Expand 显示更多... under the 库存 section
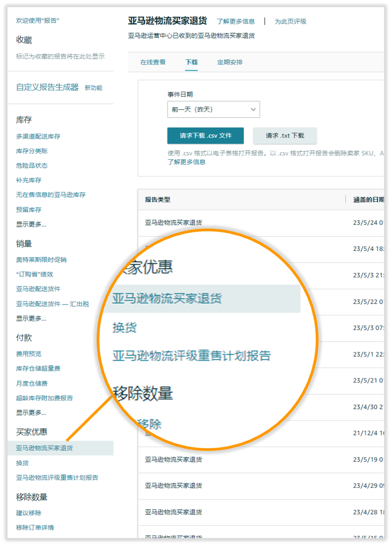This screenshot has width=392, height=546. click(x=31, y=225)
